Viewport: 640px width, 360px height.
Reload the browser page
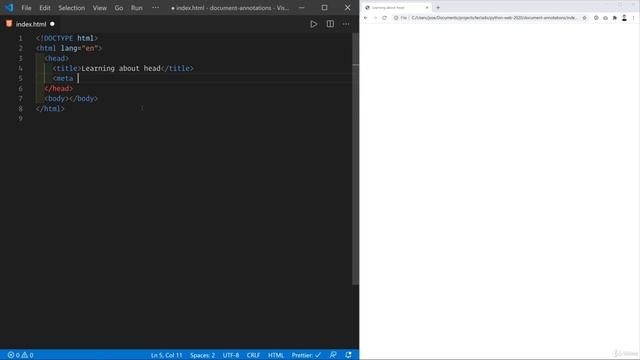tap(384, 18)
